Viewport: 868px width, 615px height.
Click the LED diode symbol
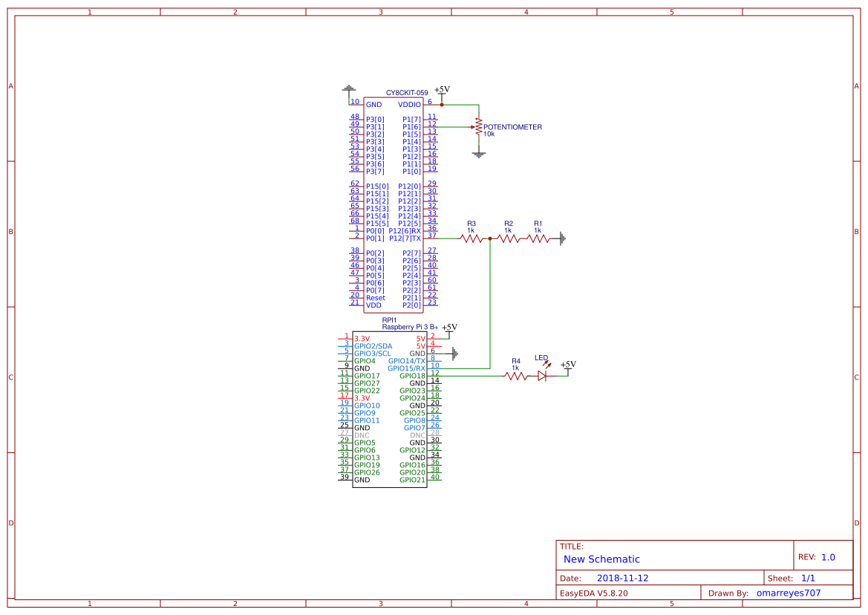(x=542, y=376)
